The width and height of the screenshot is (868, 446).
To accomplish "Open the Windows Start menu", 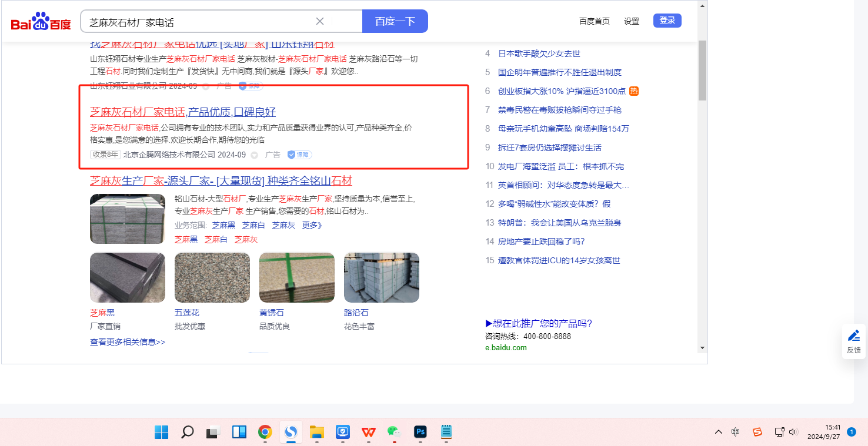I will click(162, 432).
